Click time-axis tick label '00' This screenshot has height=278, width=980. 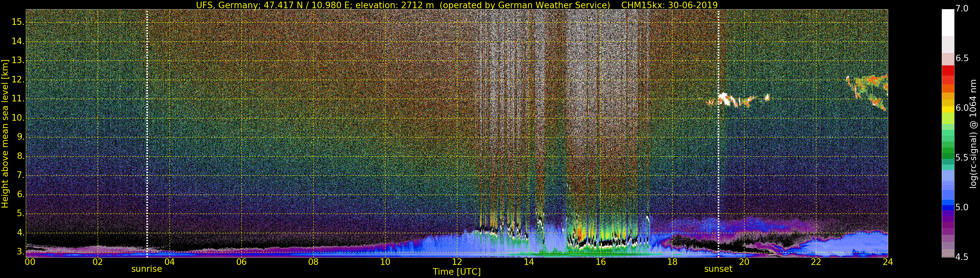pos(30,262)
